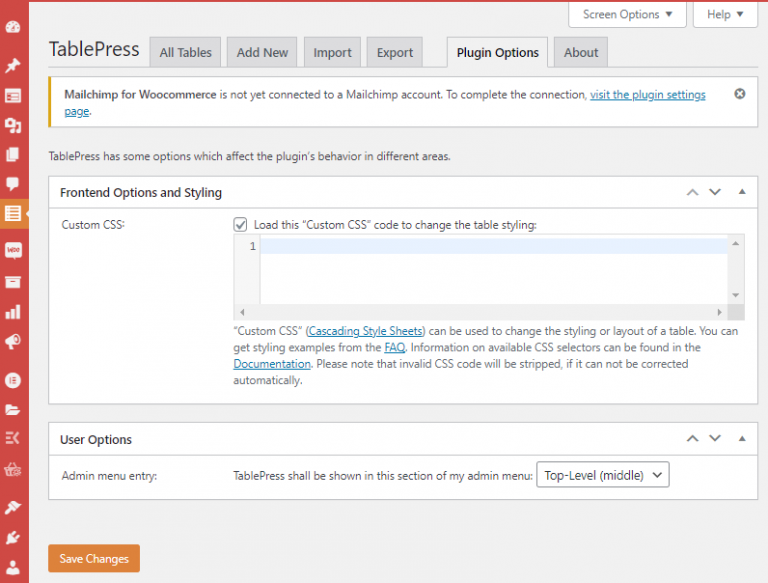This screenshot has height=583, width=768.
Task: Open Appearance paintbrush icon
Action: [x=13, y=508]
